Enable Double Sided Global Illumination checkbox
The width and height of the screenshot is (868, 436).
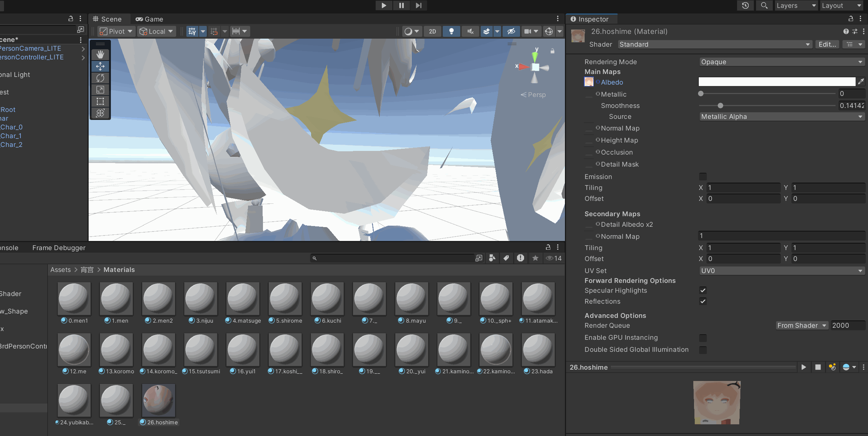(703, 350)
